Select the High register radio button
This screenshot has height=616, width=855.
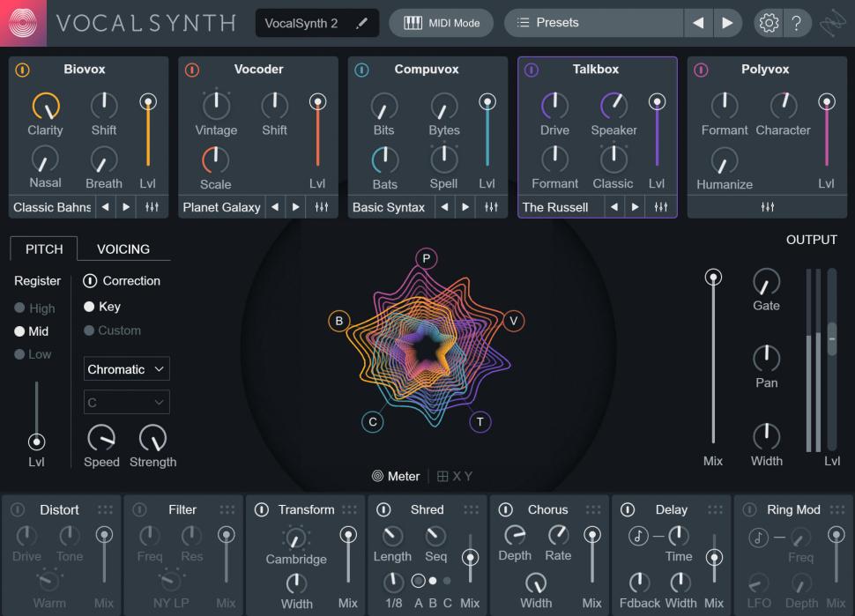point(19,308)
